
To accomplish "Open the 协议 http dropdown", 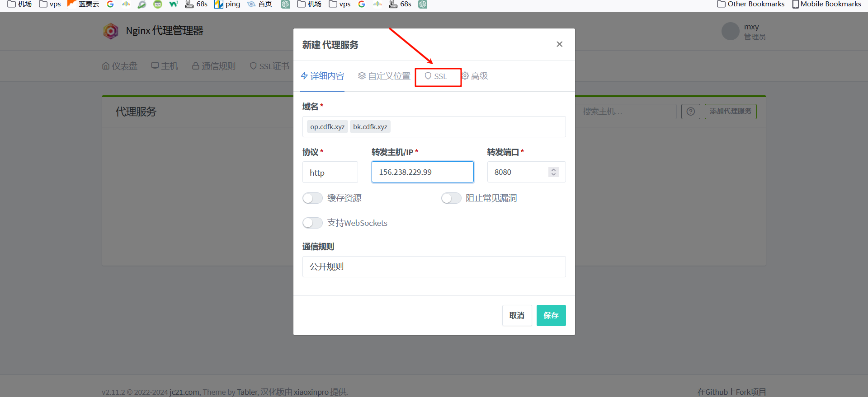I will (x=330, y=173).
